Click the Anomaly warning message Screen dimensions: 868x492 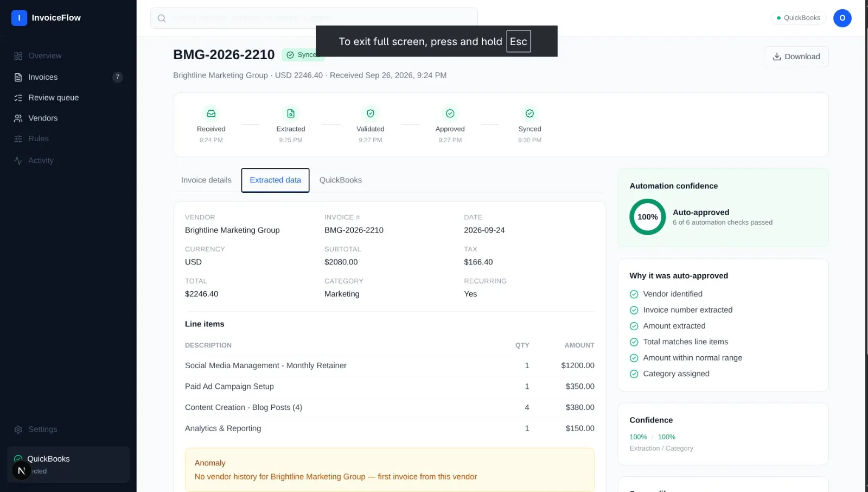390,470
